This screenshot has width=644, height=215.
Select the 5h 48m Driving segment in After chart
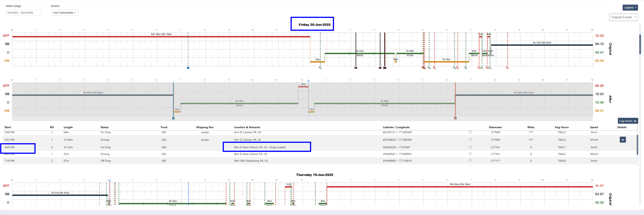click(385, 103)
